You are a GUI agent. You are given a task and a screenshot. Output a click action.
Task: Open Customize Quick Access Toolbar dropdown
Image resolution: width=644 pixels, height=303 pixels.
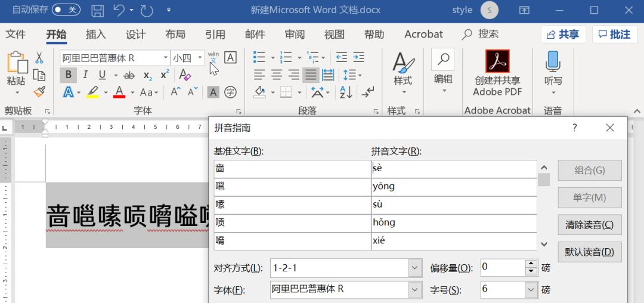tap(169, 10)
